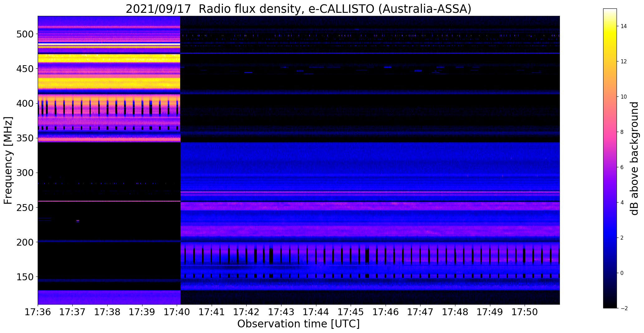Click the 17:37 time tick label

(x=73, y=312)
